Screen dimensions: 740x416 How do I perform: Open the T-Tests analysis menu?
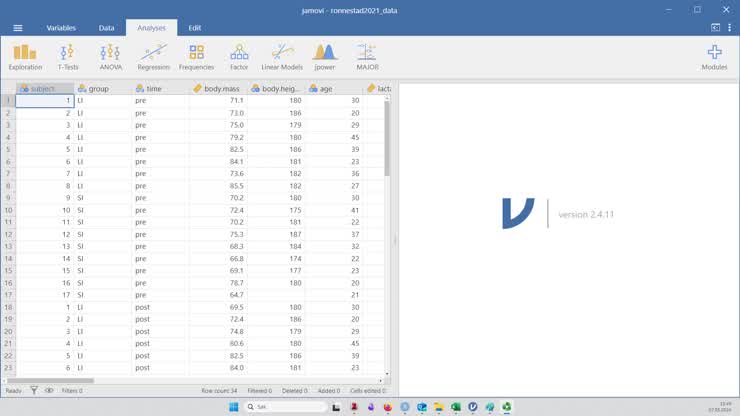tap(67, 57)
